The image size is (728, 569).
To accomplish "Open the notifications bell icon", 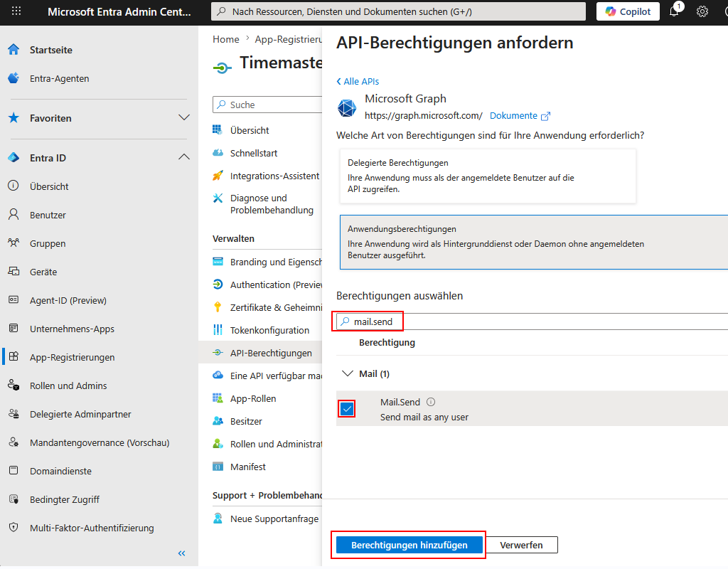I will [675, 11].
